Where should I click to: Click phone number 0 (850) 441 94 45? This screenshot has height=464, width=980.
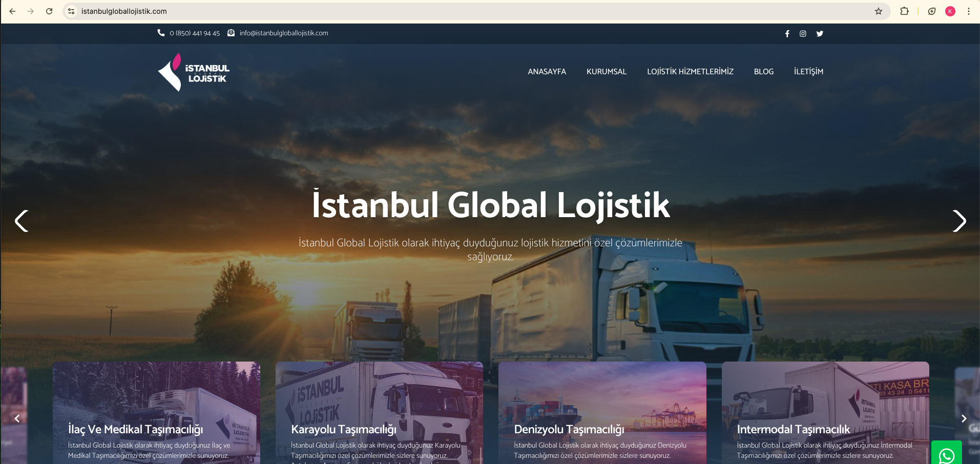195,33
